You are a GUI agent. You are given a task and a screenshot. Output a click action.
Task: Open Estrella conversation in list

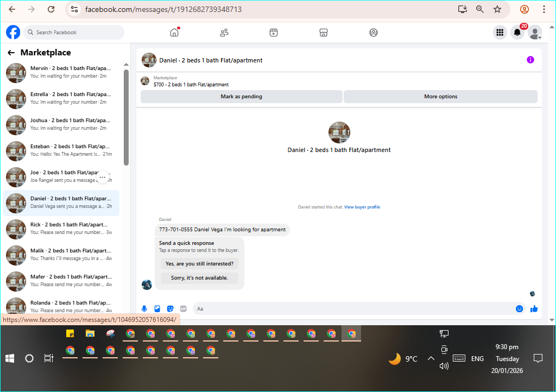click(x=61, y=98)
